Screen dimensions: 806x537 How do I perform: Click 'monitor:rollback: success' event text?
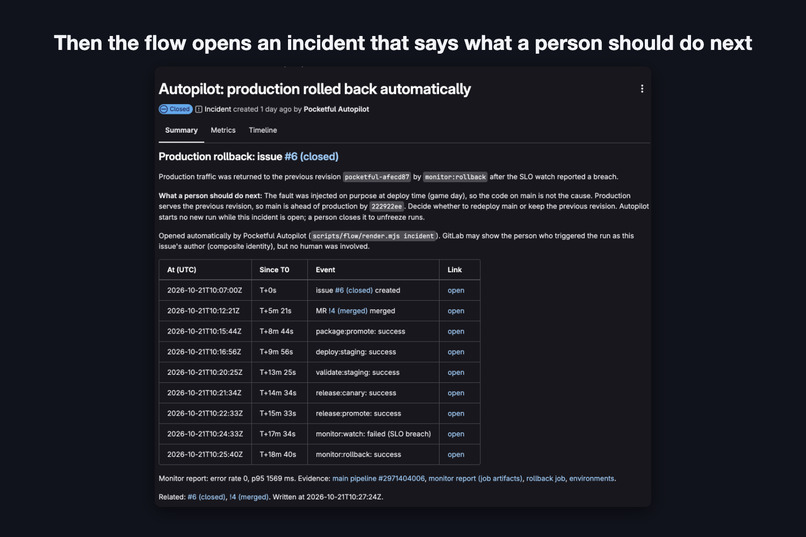[x=358, y=455]
